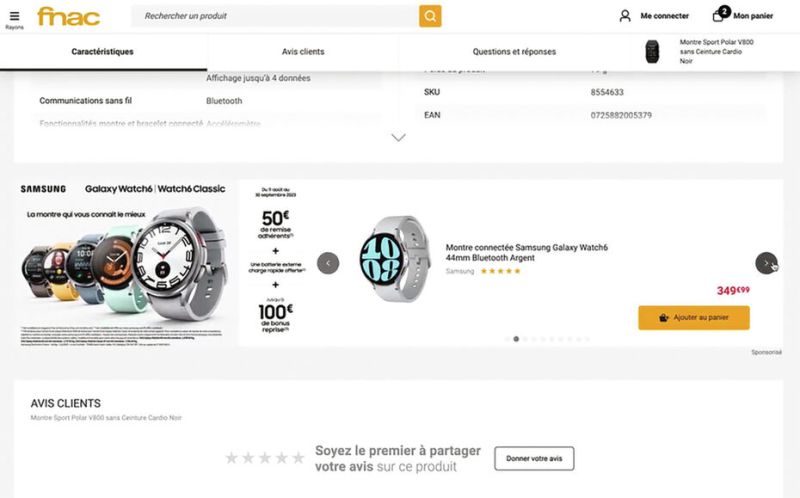The height and width of the screenshot is (498, 800).
Task: Click the user account icon
Action: 625,16
